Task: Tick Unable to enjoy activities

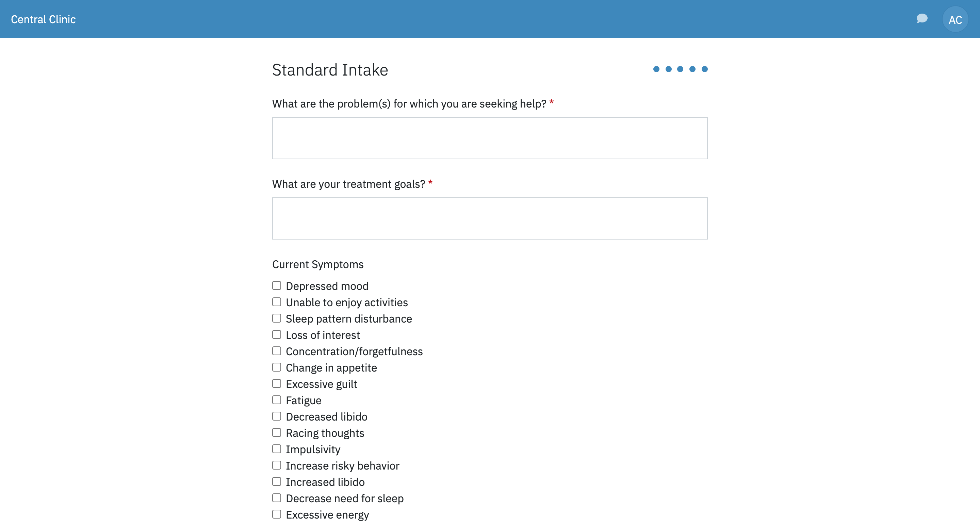Action: click(x=277, y=302)
